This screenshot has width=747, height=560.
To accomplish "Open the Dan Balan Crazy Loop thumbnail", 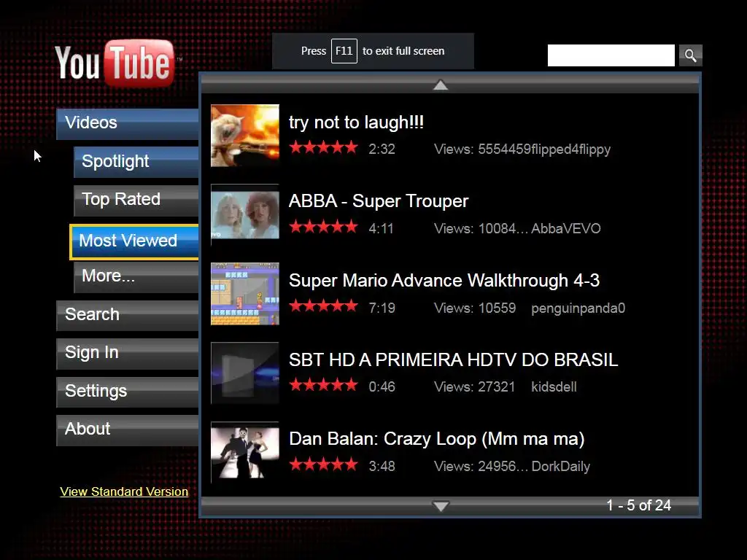I will tap(245, 452).
